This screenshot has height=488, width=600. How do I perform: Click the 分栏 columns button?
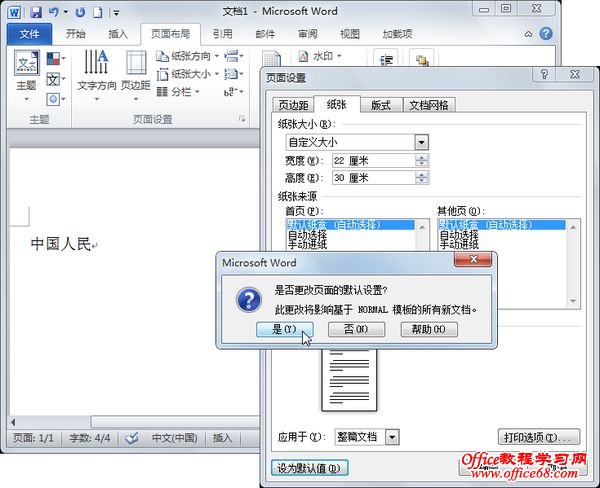pyautogui.click(x=178, y=92)
